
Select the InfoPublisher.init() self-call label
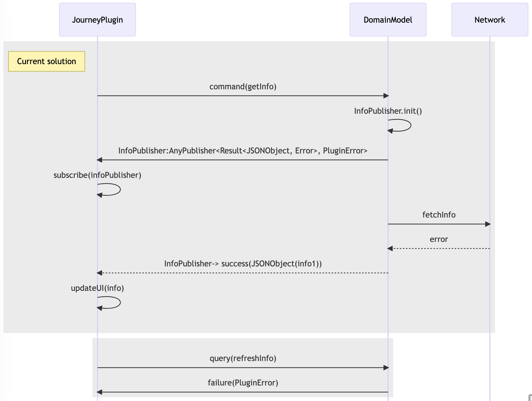tap(388, 111)
